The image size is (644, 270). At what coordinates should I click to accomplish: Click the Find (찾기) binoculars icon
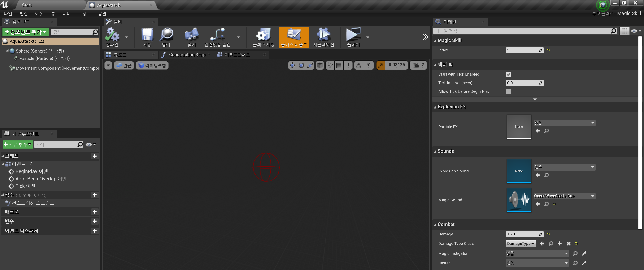[x=191, y=35]
